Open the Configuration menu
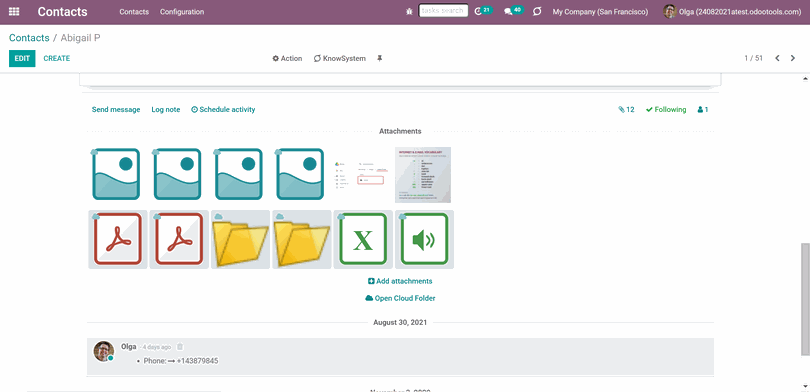 pos(182,11)
